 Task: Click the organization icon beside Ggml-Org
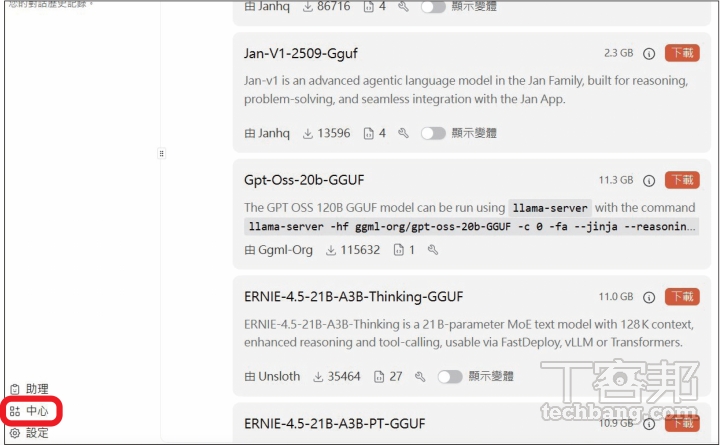(250, 250)
